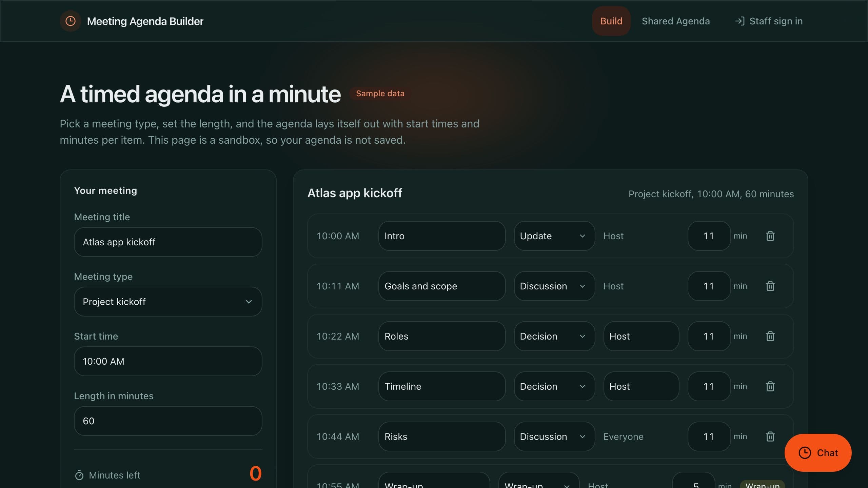Open the Roles item Decision dropdown
The image size is (868, 488).
coord(554,336)
